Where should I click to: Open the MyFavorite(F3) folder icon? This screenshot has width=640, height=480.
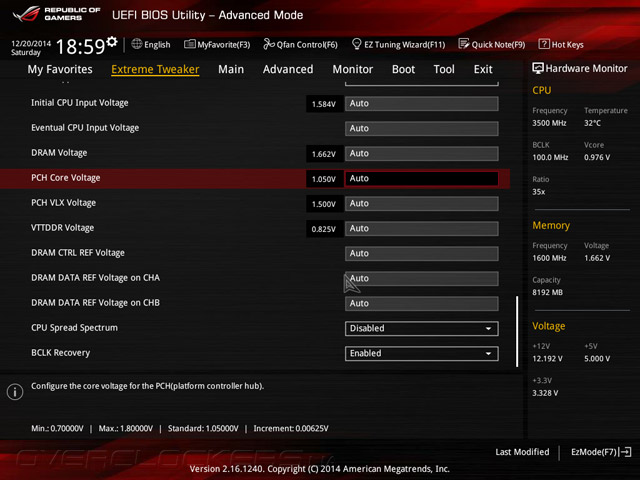coord(189,44)
